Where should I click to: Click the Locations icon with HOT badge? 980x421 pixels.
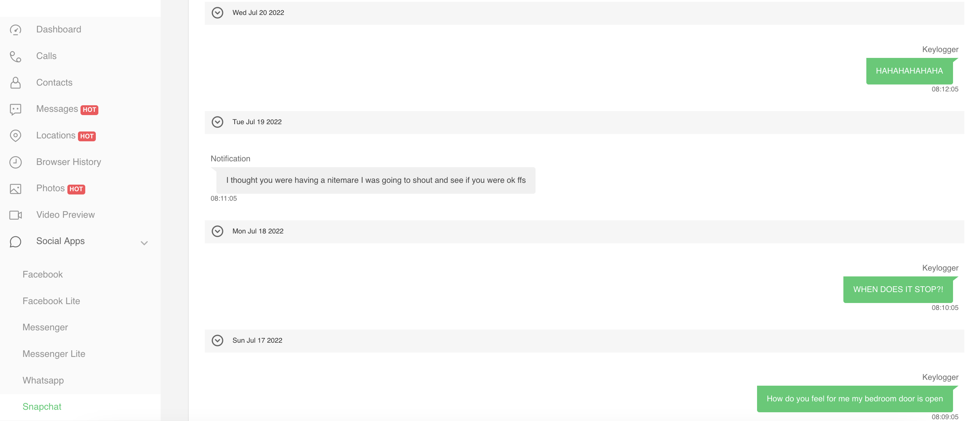point(15,135)
